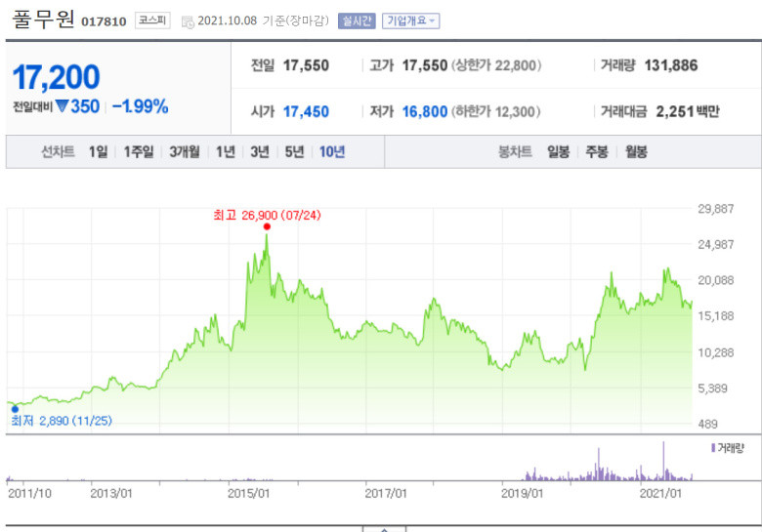Screen dimensions: 762x532
Task: Select the 10년 chart range
Action: pos(332,152)
